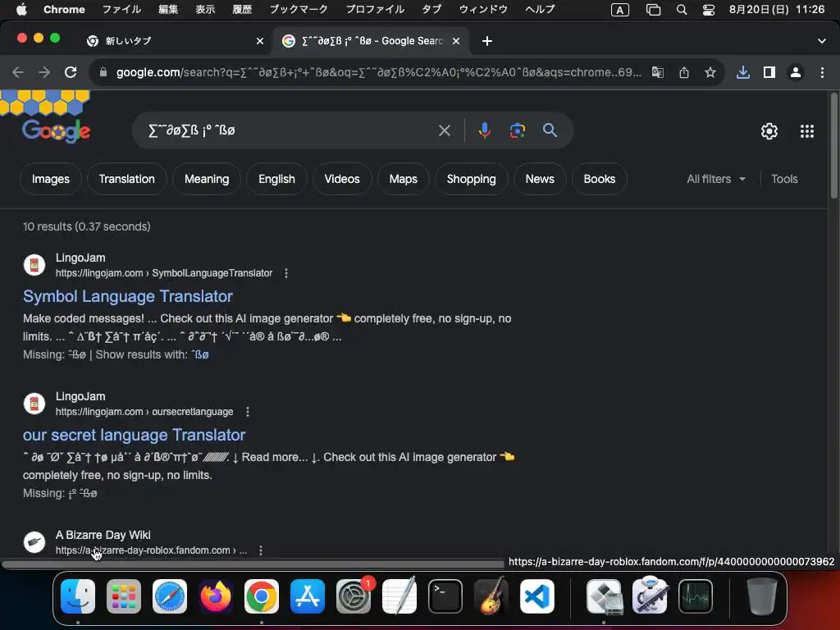
Task: Filter results by Books
Action: [599, 179]
